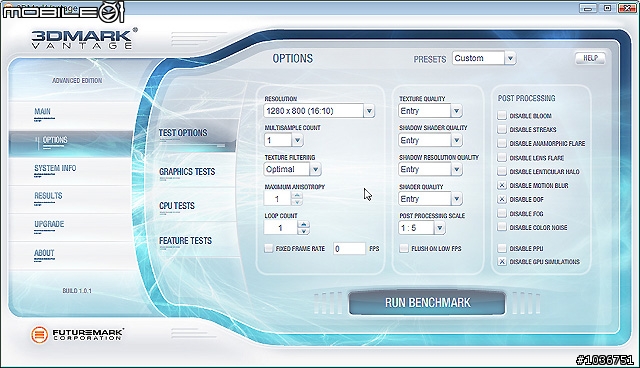Toggle the Disable Lens Flare checkbox
Viewport: 640px width, 368px height.
tap(502, 157)
